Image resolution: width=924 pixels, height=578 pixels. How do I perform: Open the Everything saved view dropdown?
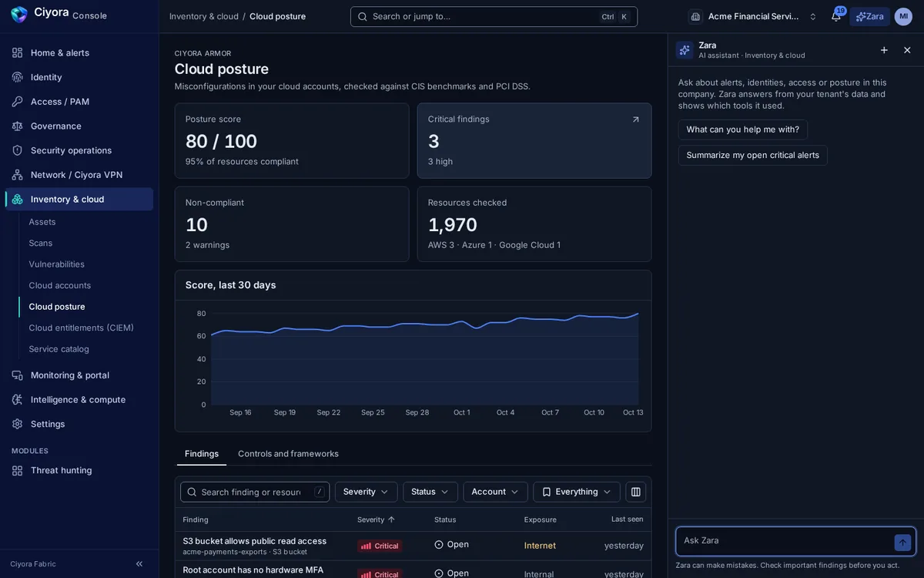(x=577, y=492)
